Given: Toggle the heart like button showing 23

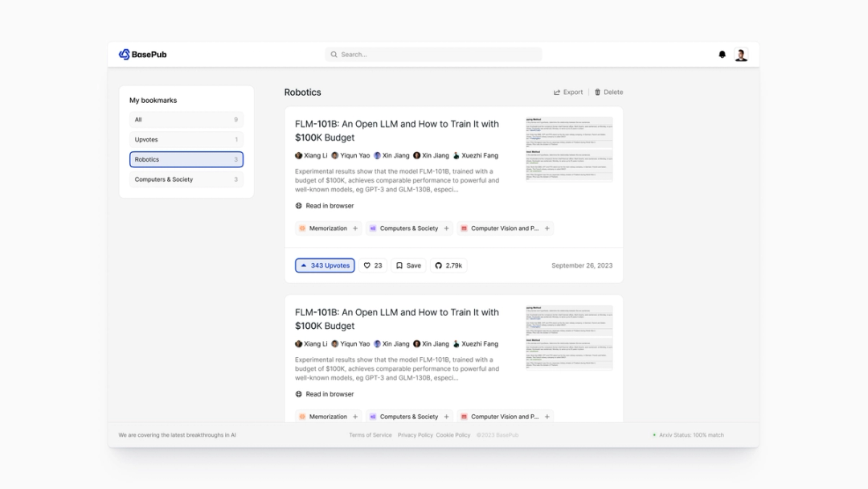Looking at the screenshot, I should [373, 265].
